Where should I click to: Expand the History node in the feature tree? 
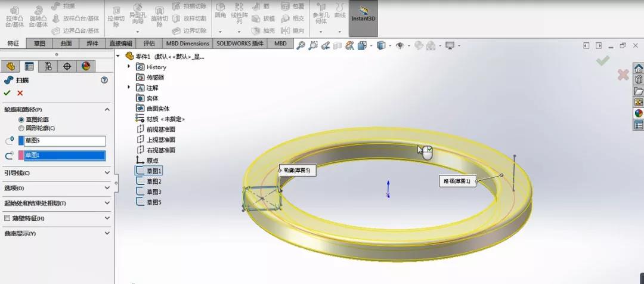(129, 67)
